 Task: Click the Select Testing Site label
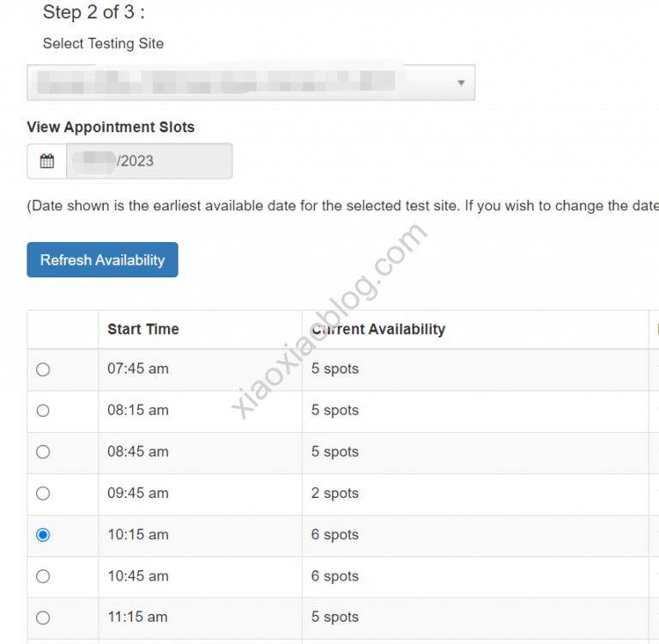[103, 43]
